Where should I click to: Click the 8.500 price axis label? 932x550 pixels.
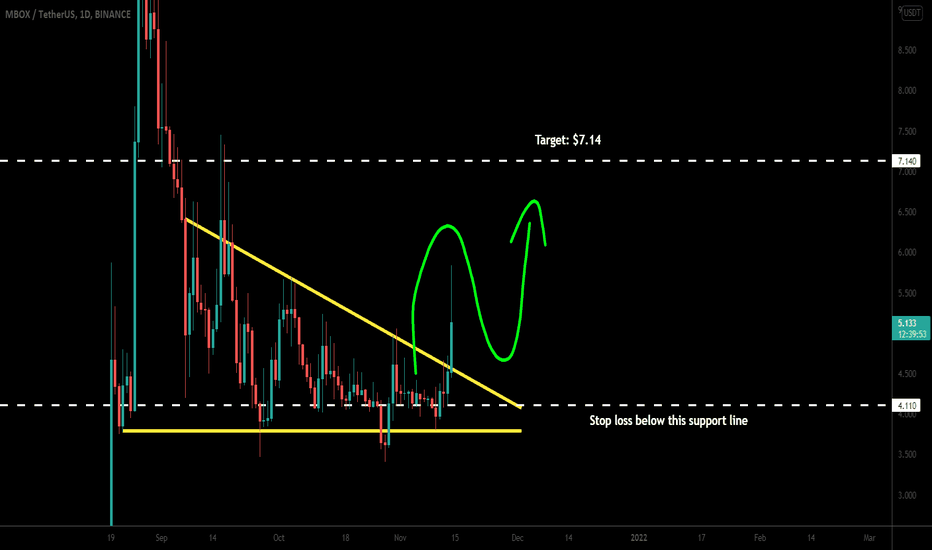click(907, 51)
